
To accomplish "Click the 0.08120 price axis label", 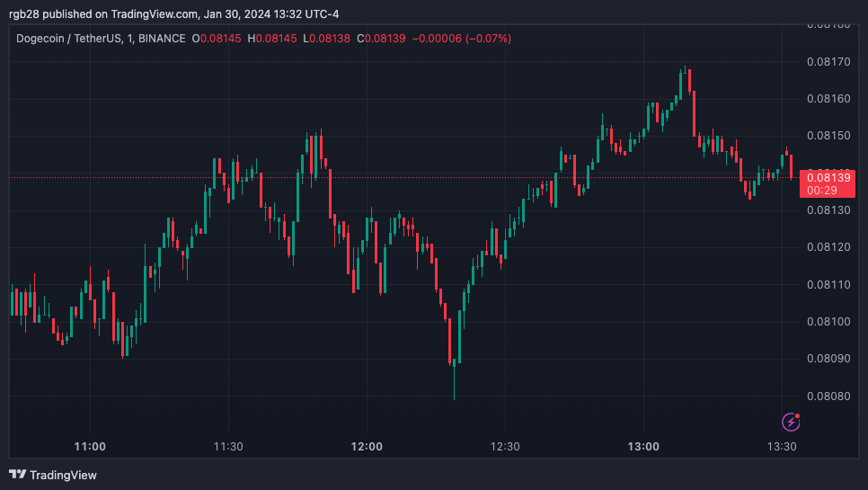I will [x=828, y=247].
